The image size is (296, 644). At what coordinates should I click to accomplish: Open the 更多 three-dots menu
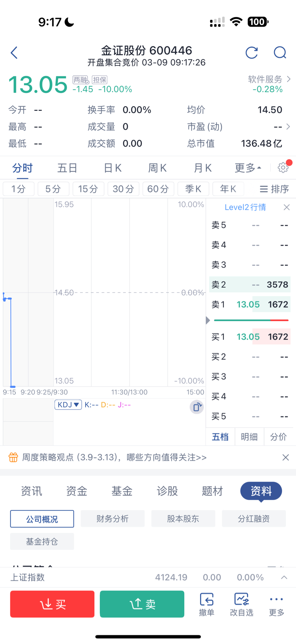pos(276,604)
